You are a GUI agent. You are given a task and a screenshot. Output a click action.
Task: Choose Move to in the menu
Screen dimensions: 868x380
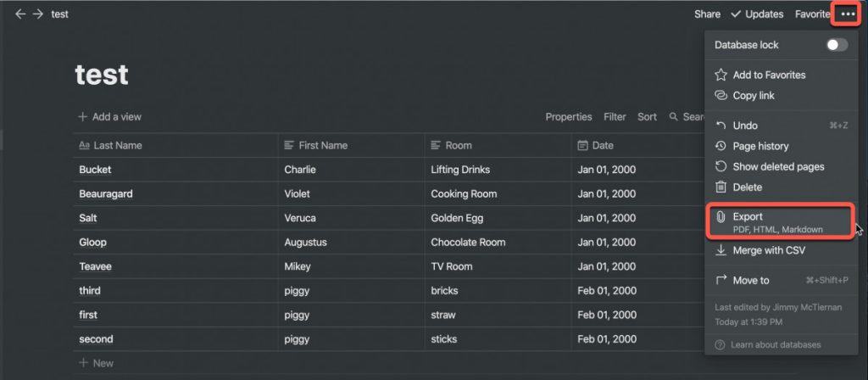pos(781,280)
